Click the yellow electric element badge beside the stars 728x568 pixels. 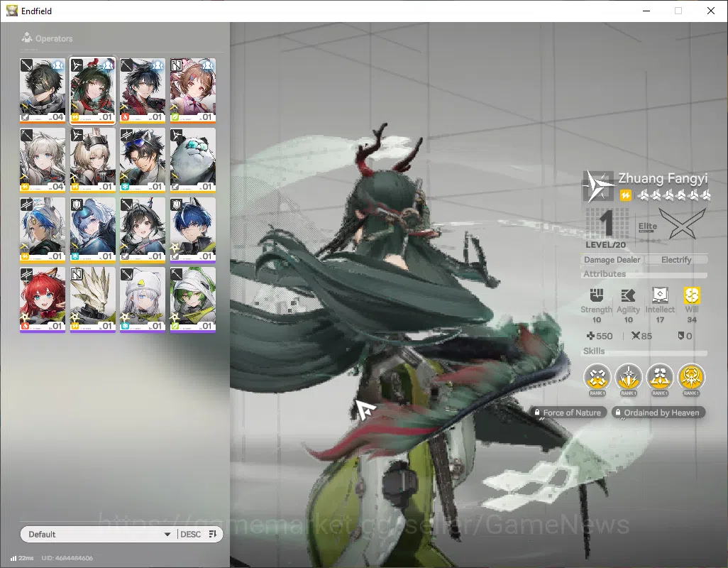click(625, 195)
